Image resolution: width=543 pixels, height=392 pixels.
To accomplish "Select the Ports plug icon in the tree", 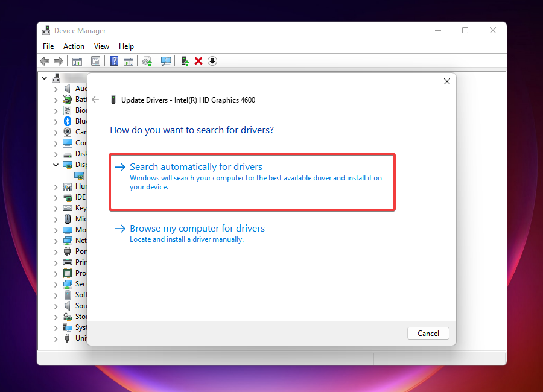I will 67,251.
